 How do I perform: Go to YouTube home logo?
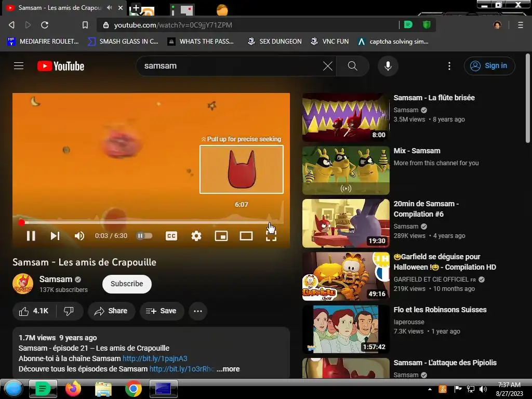(x=61, y=66)
